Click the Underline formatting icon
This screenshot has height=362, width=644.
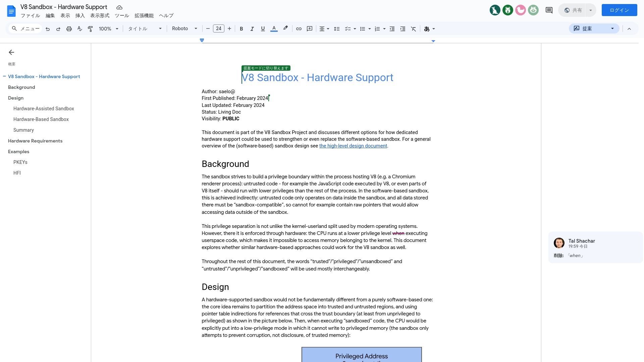tap(263, 29)
